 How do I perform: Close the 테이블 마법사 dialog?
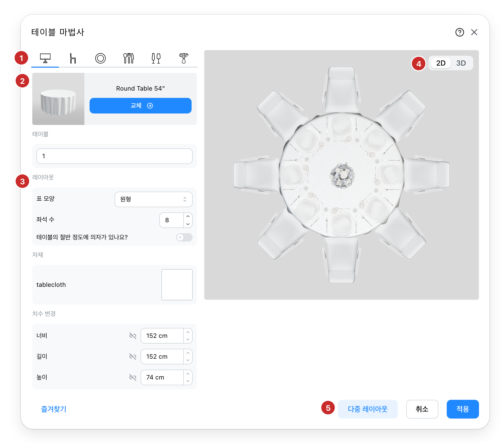pyautogui.click(x=474, y=32)
